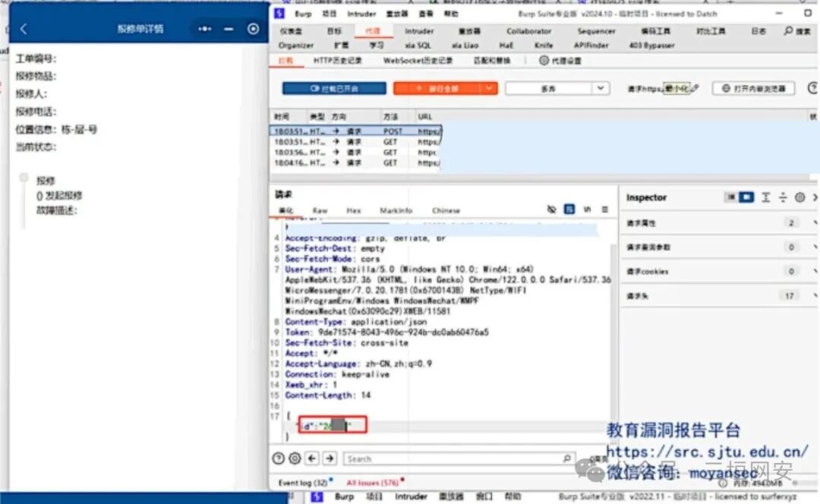Open the request editor hamburger menu
Screen dimensions: 820x504
coord(604,209)
